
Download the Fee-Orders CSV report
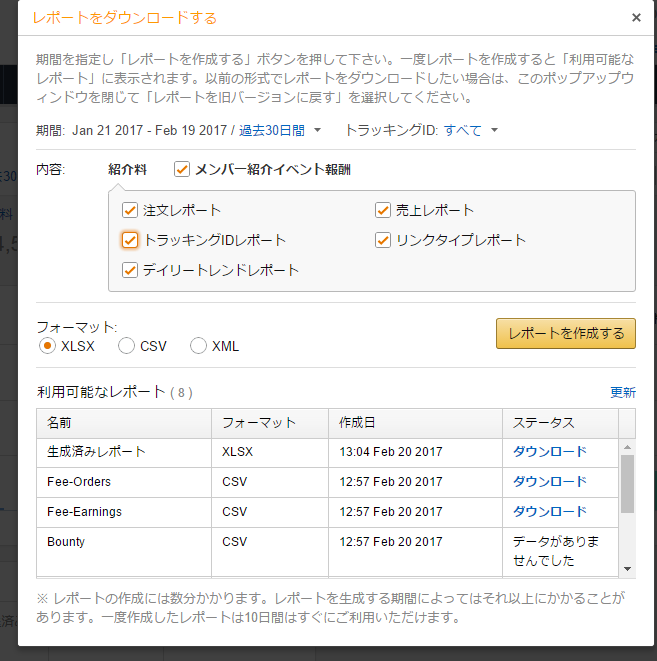point(550,481)
